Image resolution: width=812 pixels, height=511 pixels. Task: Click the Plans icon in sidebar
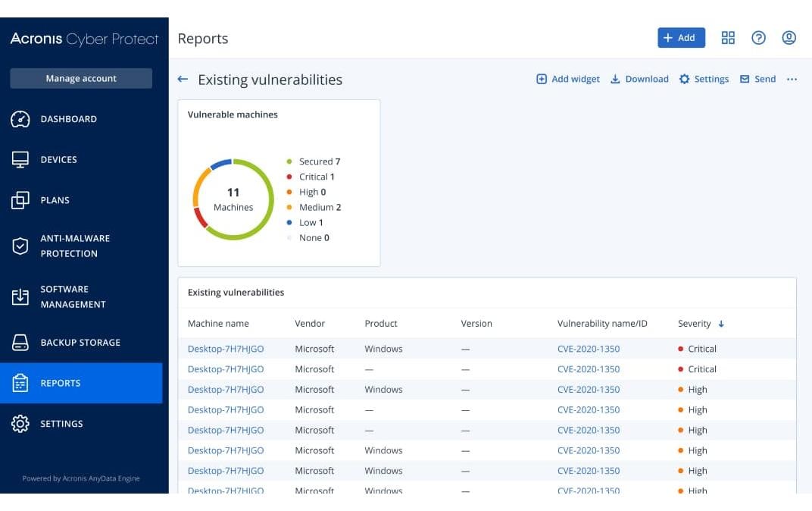pos(20,200)
